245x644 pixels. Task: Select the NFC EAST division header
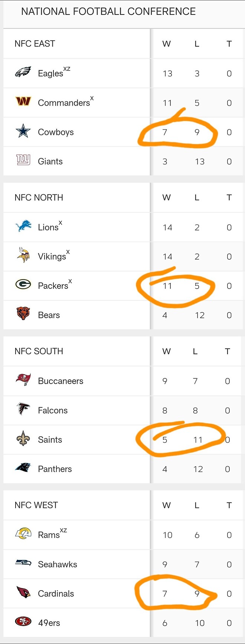(x=35, y=44)
